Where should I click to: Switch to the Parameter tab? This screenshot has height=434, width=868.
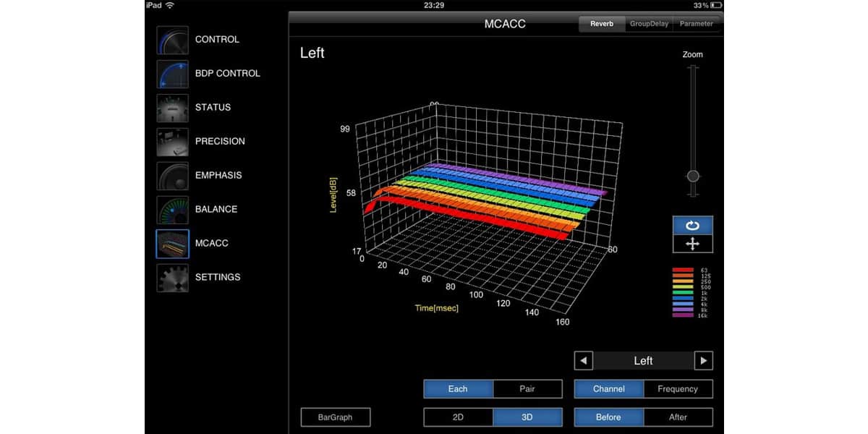pos(697,24)
